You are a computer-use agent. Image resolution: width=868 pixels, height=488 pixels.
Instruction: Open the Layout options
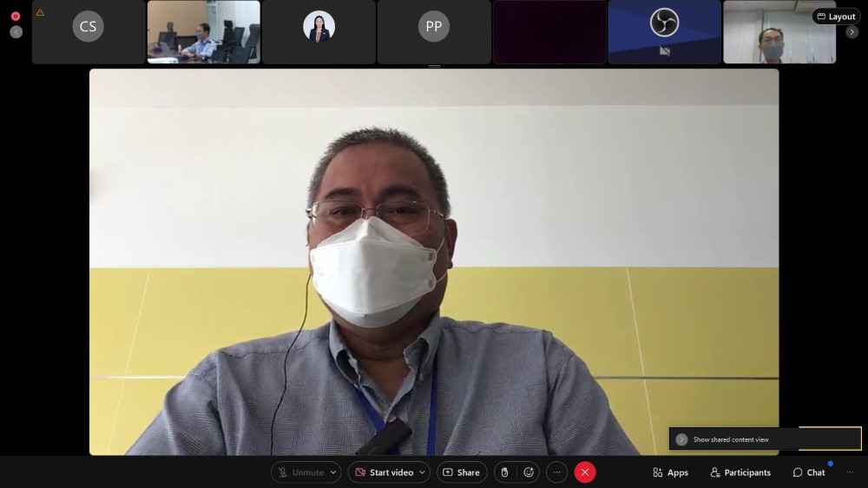pos(836,16)
